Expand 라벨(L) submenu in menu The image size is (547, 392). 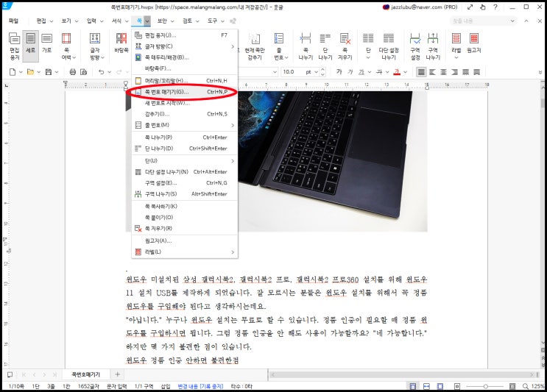click(185, 252)
